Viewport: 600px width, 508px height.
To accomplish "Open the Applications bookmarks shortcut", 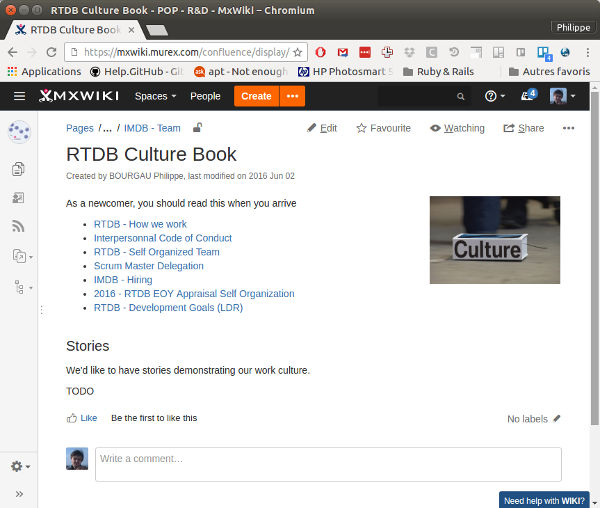I will [x=44, y=72].
